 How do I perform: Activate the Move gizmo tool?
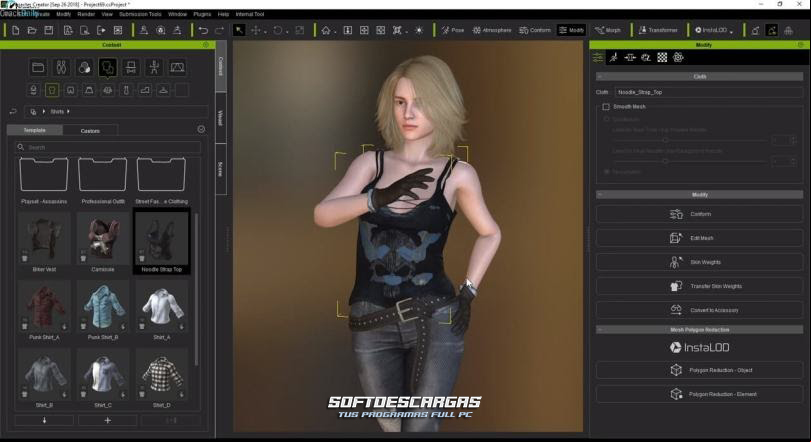pyautogui.click(x=256, y=31)
